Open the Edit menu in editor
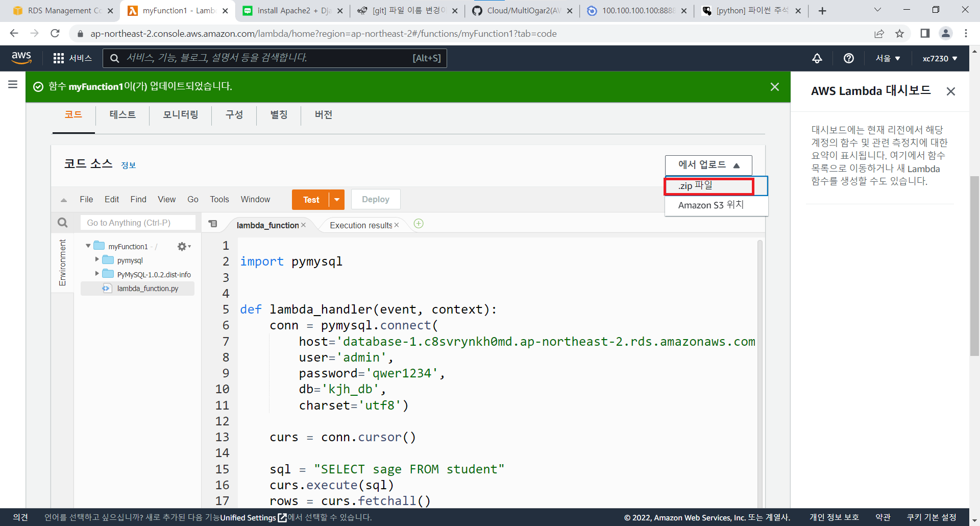Image resolution: width=980 pixels, height=526 pixels. pos(112,200)
